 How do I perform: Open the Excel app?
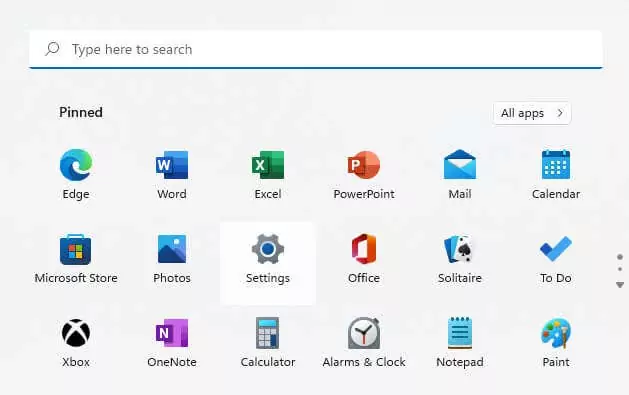click(268, 174)
